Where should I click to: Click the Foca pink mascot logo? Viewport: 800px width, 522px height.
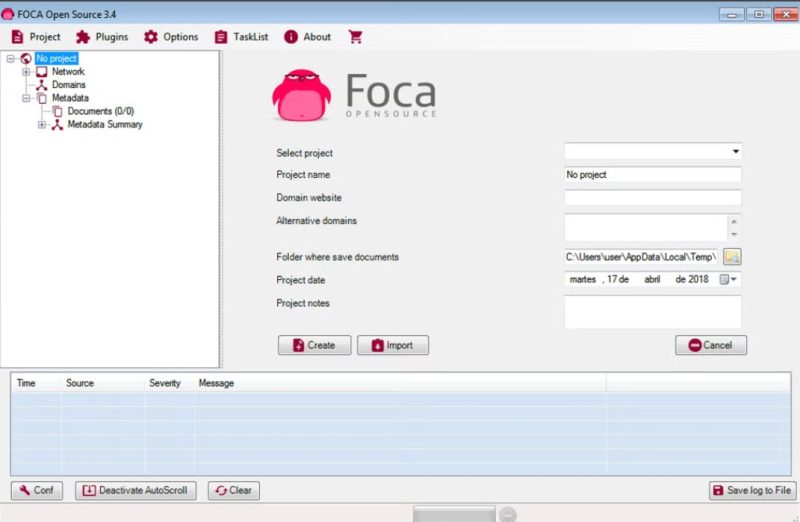coord(301,96)
